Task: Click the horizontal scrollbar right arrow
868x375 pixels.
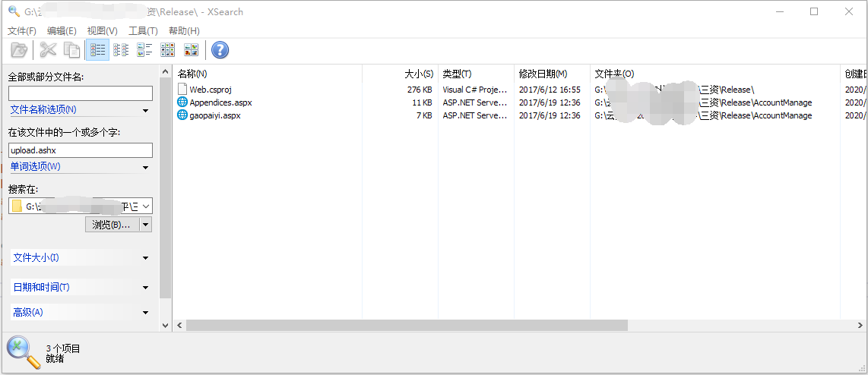Action: pyautogui.click(x=861, y=325)
